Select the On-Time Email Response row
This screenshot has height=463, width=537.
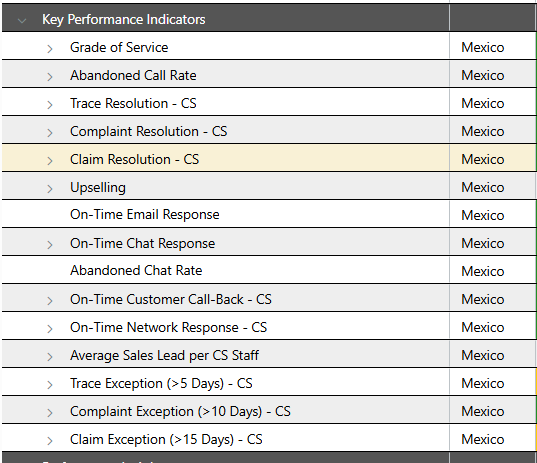225,214
